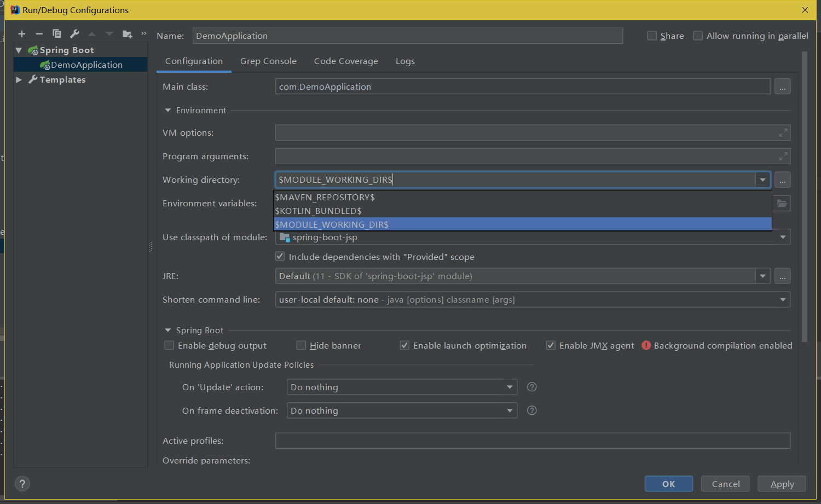This screenshot has width=821, height=504.
Task: Open the JRE dropdown arrow
Action: click(762, 276)
